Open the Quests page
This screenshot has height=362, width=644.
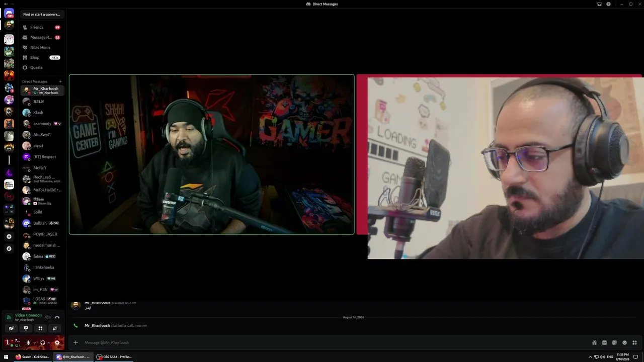coord(42,67)
